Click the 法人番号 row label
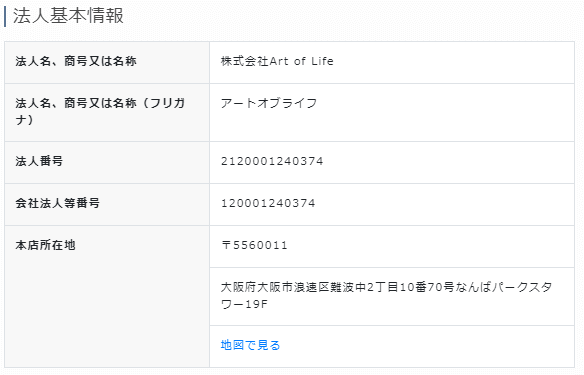Viewport: 584px width, 375px height. [39, 161]
